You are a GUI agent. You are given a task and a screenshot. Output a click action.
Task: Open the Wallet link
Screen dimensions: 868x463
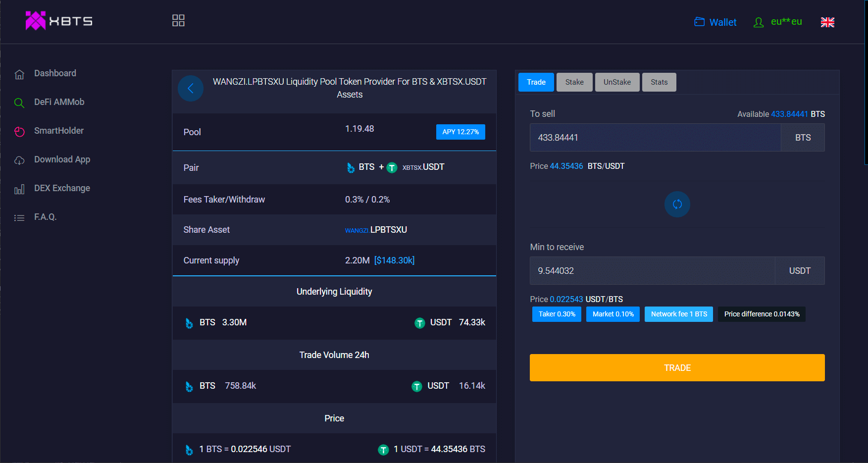click(x=722, y=22)
